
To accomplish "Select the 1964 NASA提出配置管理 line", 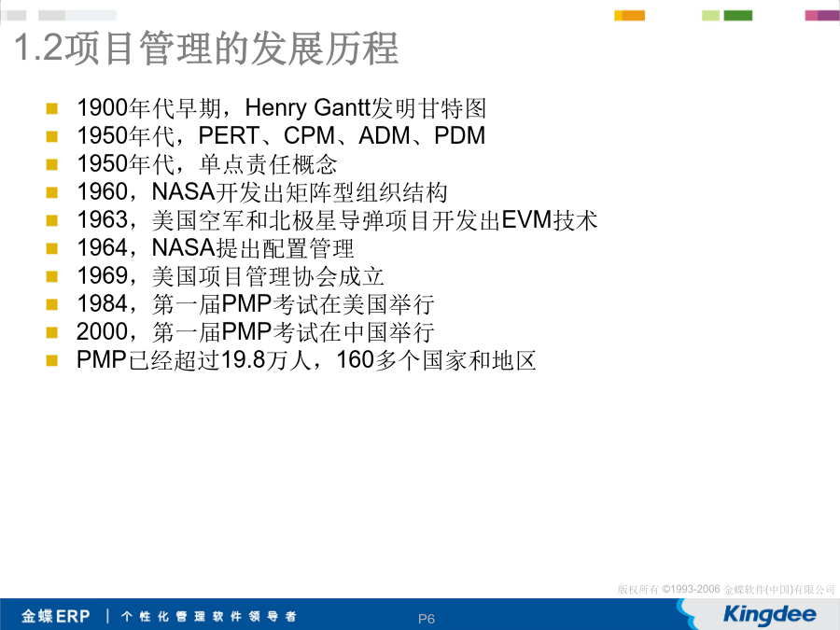I will tap(216, 248).
